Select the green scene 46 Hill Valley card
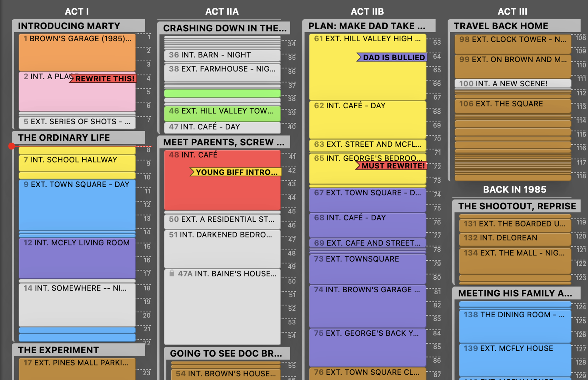588x380 pixels. (222, 113)
